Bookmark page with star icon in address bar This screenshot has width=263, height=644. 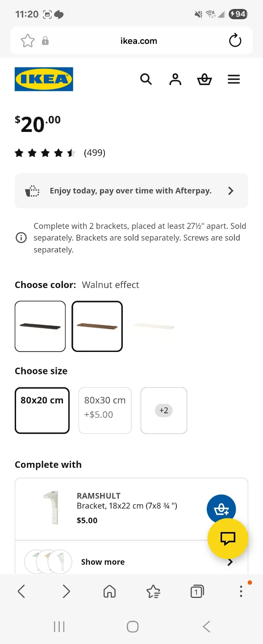pyautogui.click(x=28, y=41)
